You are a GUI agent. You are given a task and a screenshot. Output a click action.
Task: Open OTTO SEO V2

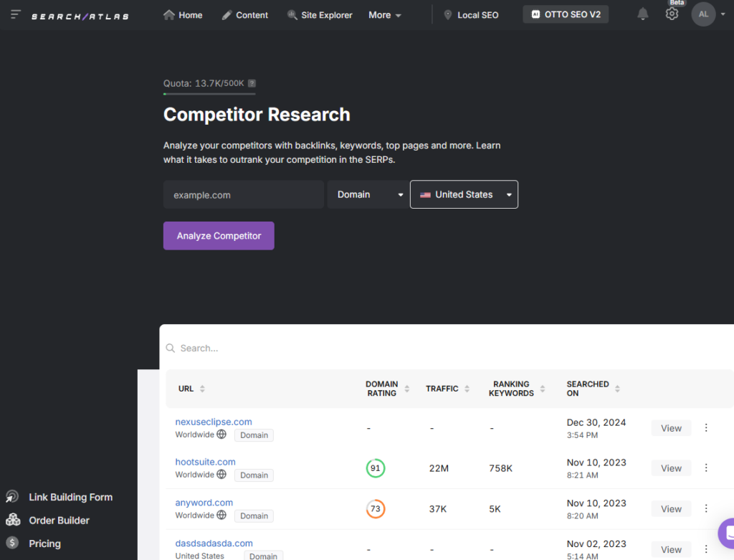566,14
